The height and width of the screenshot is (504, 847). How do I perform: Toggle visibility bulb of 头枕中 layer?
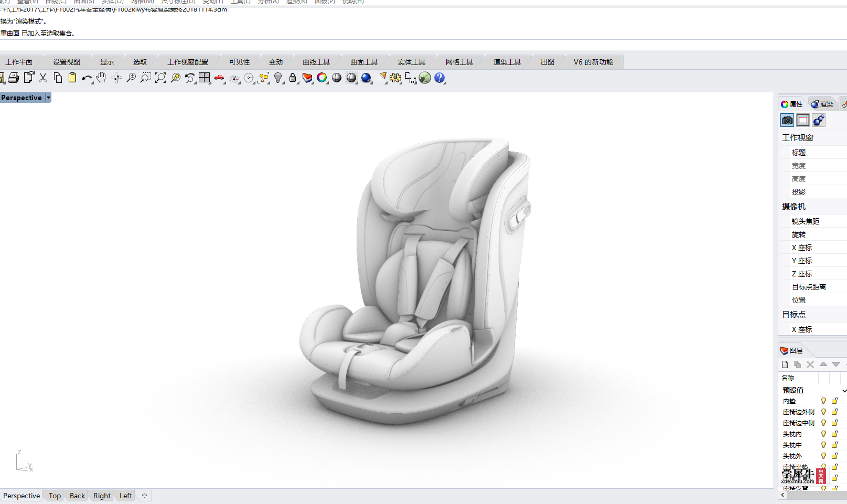(823, 445)
